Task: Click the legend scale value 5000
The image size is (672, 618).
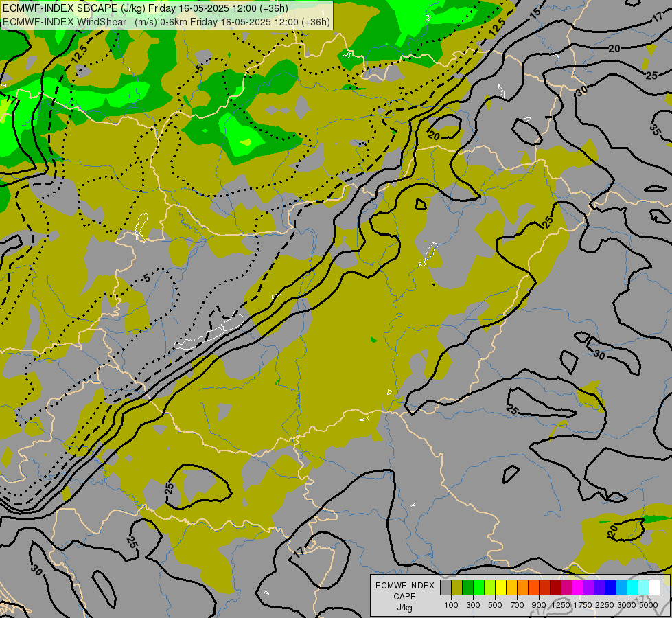Action: click(649, 605)
